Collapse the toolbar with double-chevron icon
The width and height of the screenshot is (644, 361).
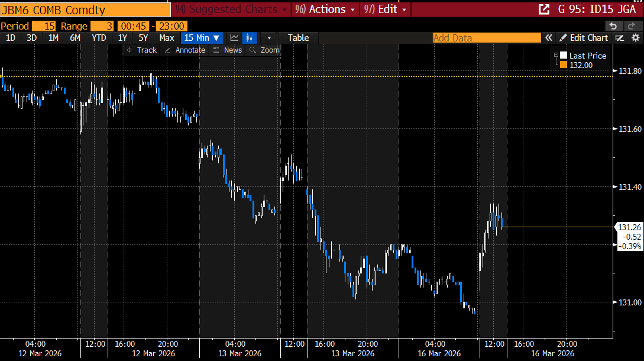pos(549,38)
